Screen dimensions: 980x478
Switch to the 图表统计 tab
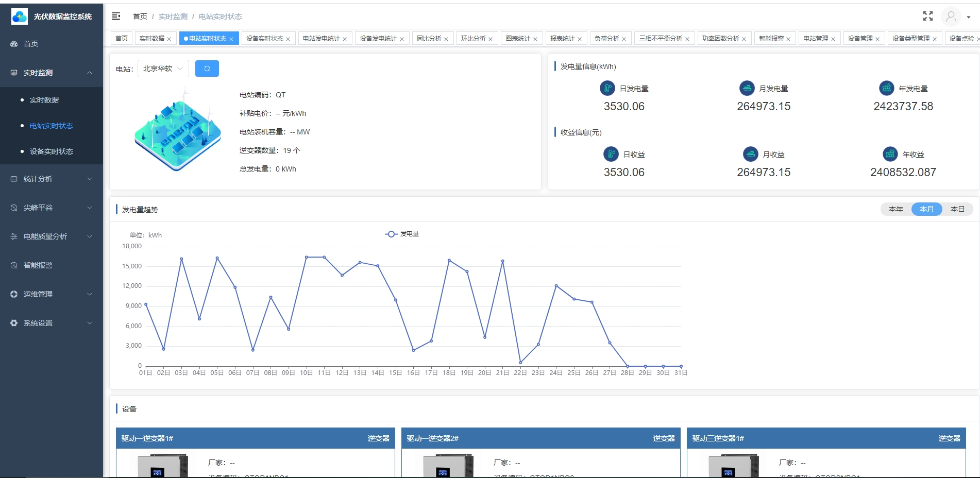(521, 39)
